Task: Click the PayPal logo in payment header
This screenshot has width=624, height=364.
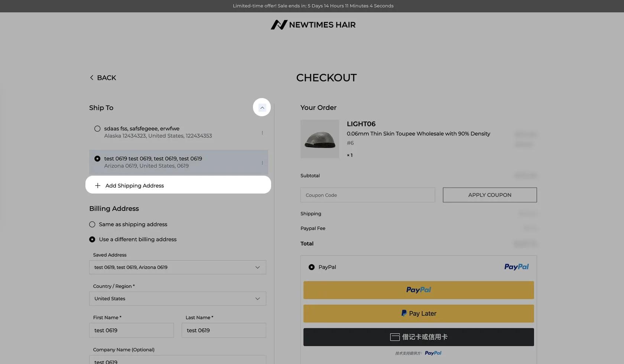Action: [x=516, y=267]
